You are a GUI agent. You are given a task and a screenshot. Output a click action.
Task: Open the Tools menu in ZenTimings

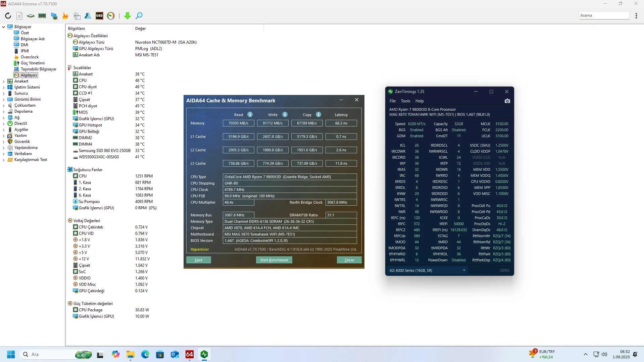[x=405, y=101]
